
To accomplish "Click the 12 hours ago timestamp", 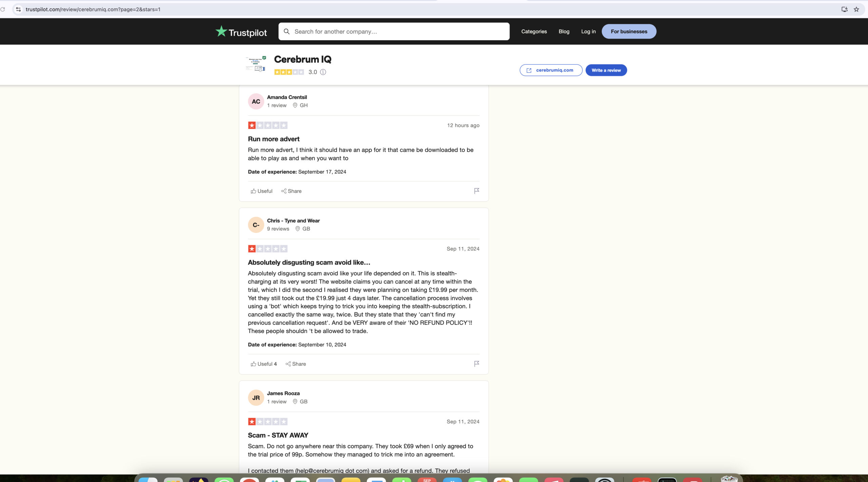I will (x=463, y=125).
